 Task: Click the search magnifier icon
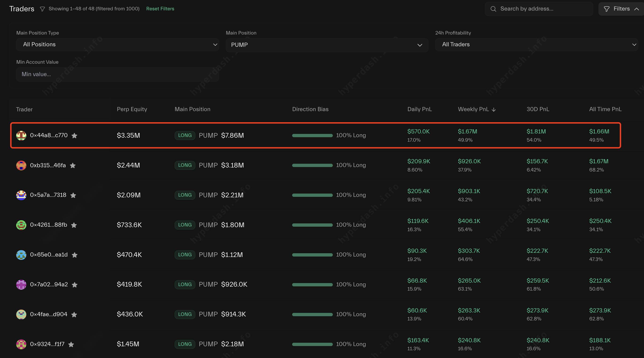click(493, 9)
